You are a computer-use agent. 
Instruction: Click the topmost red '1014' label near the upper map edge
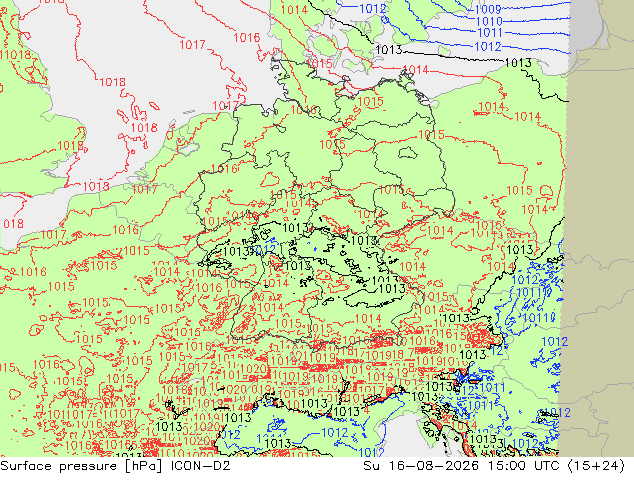pyautogui.click(x=294, y=9)
